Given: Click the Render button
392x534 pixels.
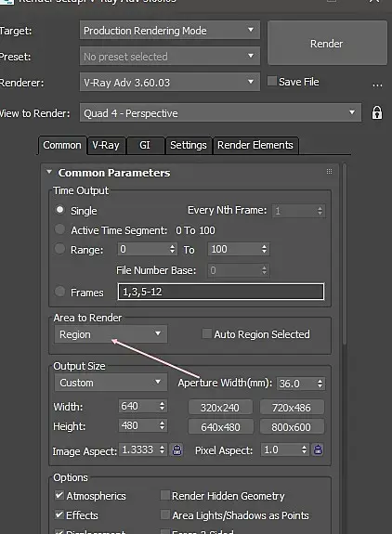Looking at the screenshot, I should [x=327, y=43].
